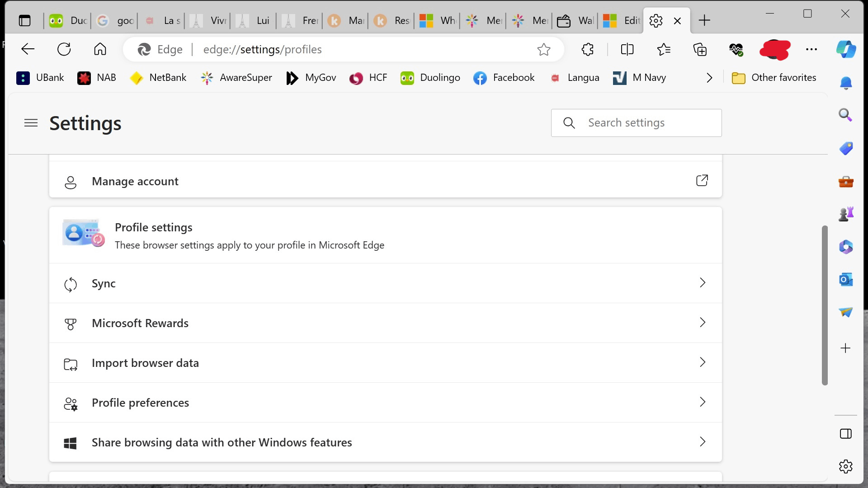Click the HCF bookmark icon
The image size is (868, 488).
tap(355, 77)
